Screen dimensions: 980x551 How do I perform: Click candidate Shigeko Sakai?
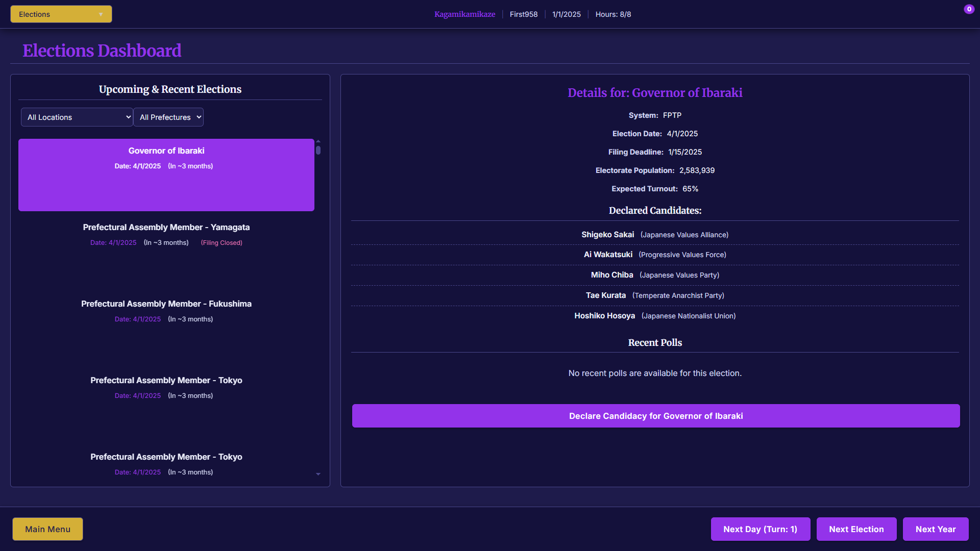[607, 235]
